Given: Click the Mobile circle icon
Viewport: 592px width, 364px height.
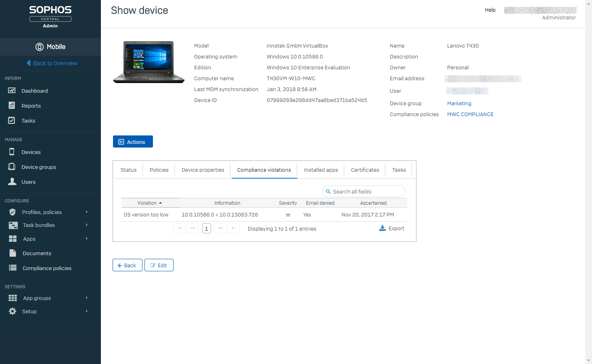Looking at the screenshot, I should [x=40, y=47].
